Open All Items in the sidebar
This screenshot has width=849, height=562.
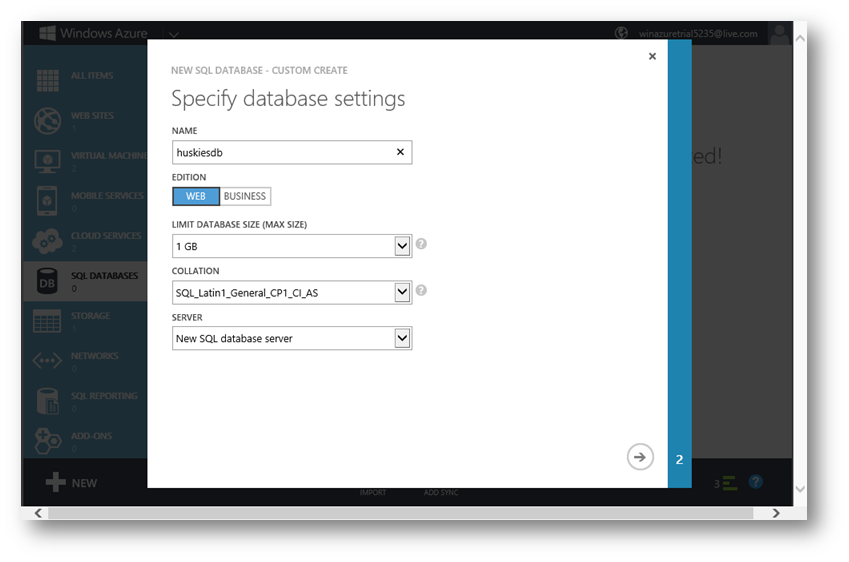(92, 75)
